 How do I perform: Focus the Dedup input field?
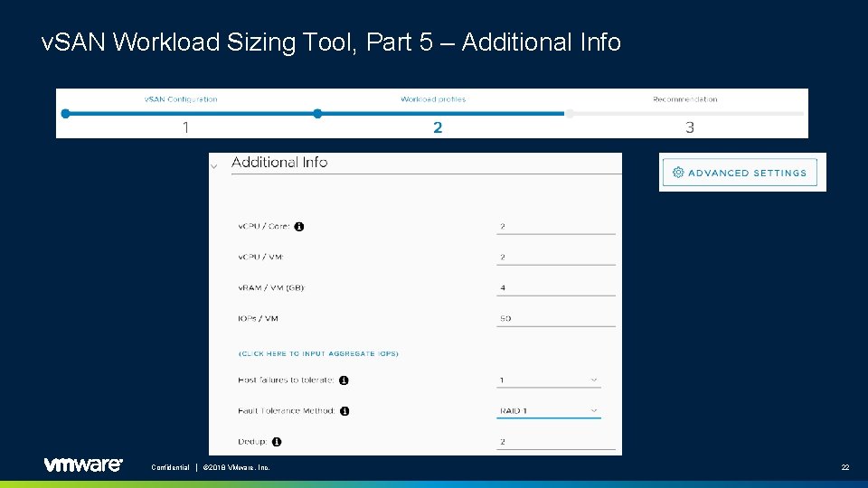point(556,442)
